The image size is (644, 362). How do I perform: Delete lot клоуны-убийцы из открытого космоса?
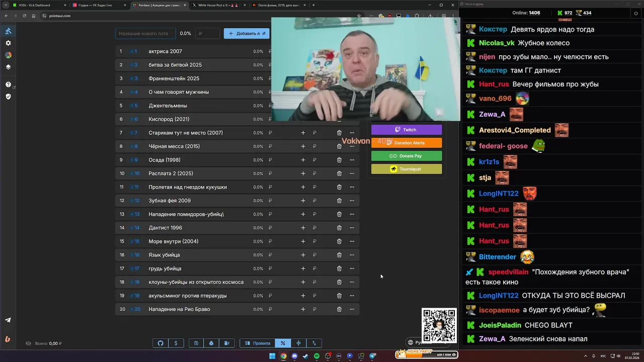tap(339, 282)
